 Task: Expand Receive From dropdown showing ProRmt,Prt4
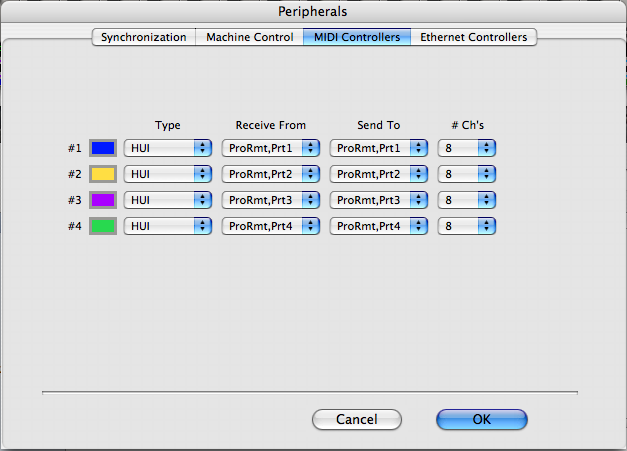pyautogui.click(x=271, y=226)
